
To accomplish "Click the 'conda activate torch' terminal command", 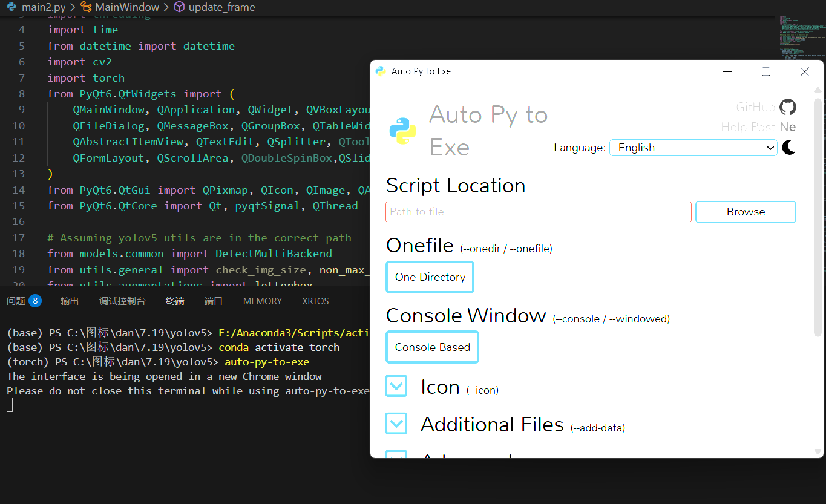I will click(x=279, y=347).
